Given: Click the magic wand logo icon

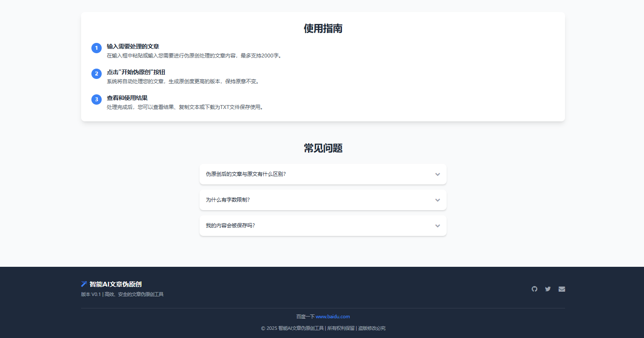Looking at the screenshot, I should 84,284.
